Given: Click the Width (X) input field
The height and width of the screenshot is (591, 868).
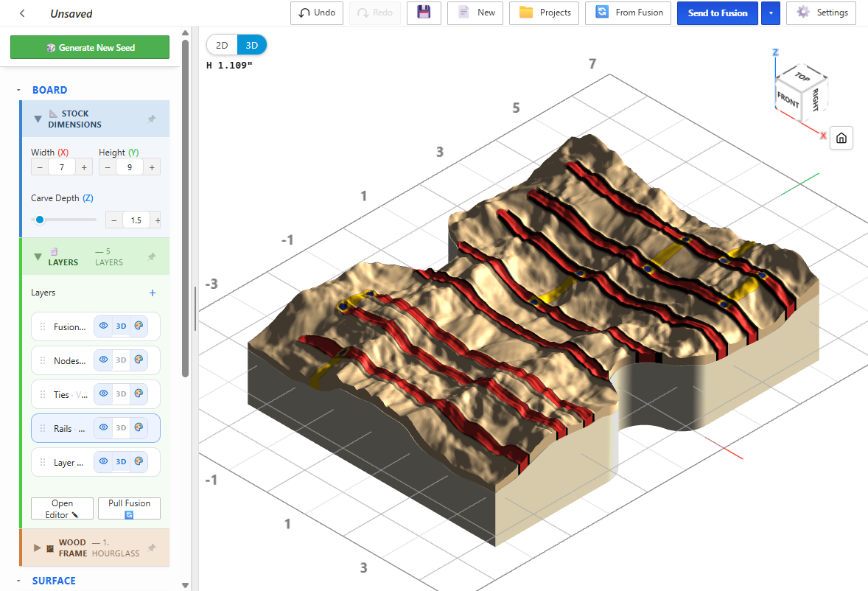Looking at the screenshot, I should point(62,167).
